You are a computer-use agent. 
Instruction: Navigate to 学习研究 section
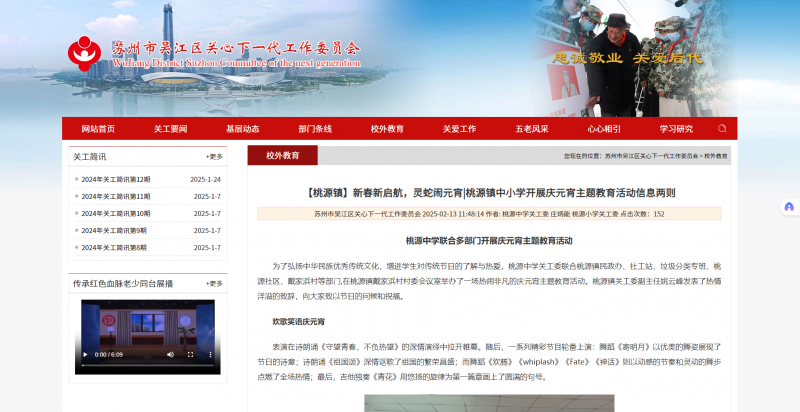click(676, 129)
